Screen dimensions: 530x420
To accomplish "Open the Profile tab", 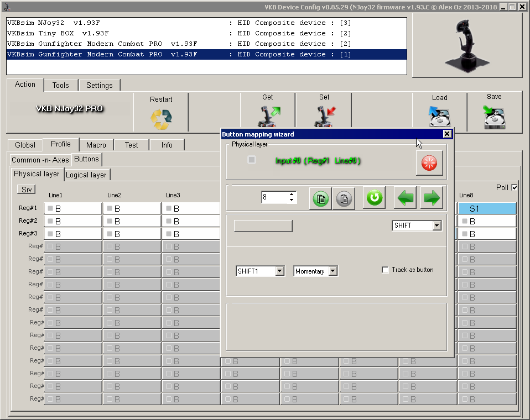I will (x=61, y=144).
